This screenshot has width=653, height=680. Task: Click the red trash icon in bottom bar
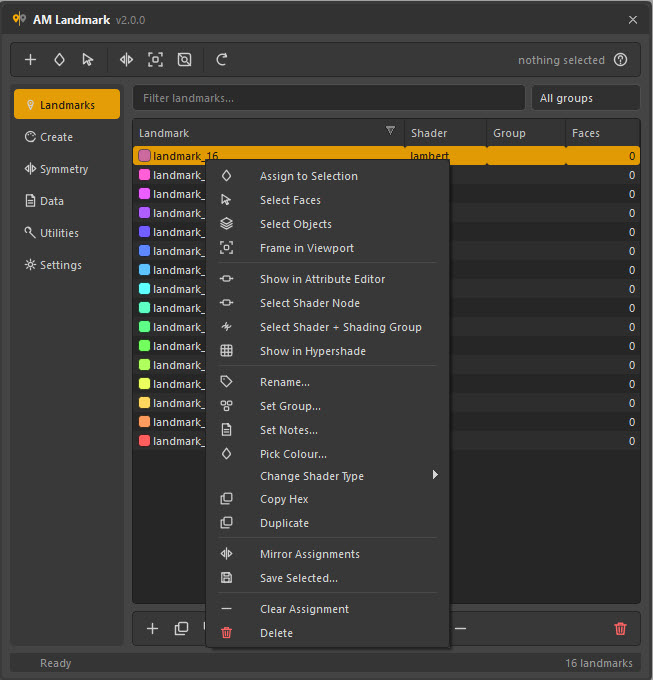click(x=620, y=628)
